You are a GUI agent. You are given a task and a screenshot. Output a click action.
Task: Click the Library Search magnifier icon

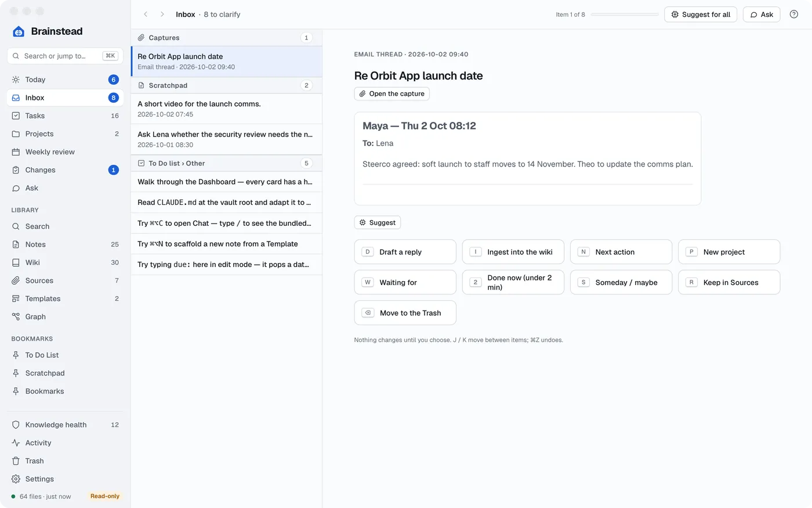(x=16, y=226)
